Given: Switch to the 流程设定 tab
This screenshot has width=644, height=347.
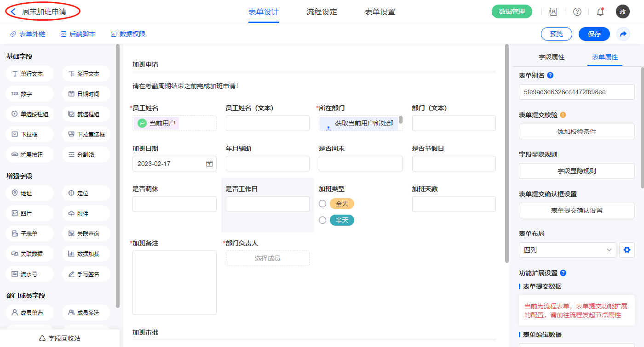Looking at the screenshot, I should click(322, 12).
